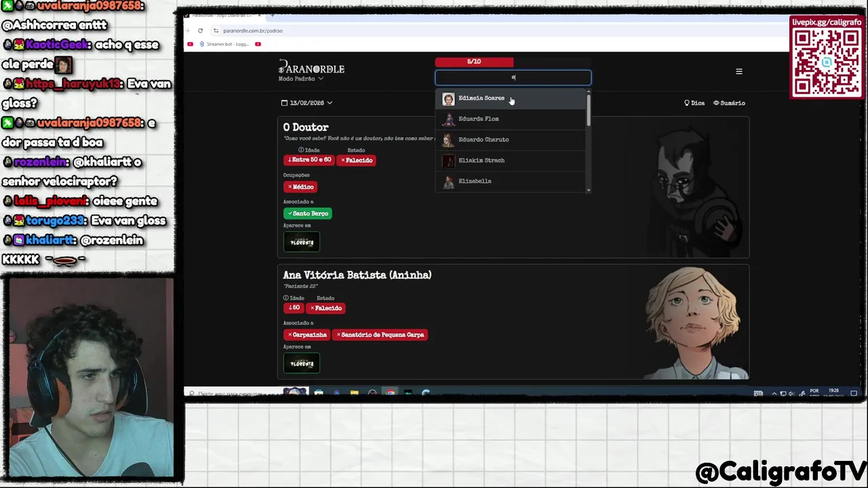Reload the page in the browser
This screenshot has width=868, height=488.
pyautogui.click(x=200, y=30)
